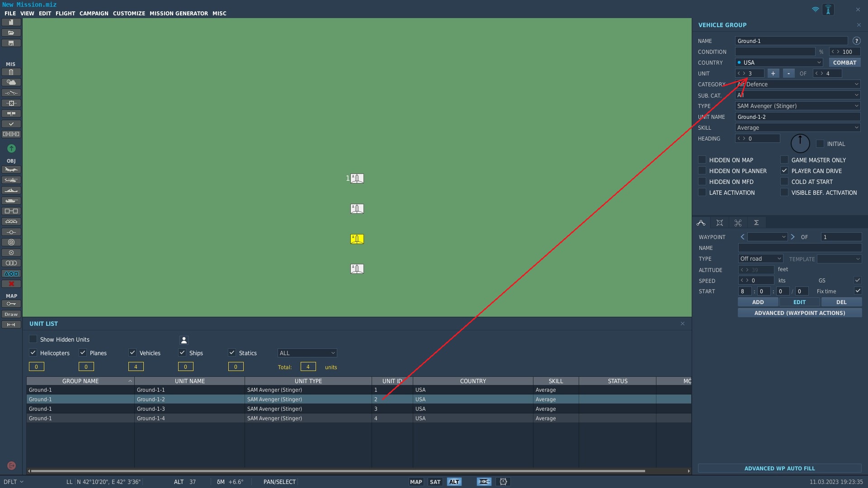Image resolution: width=868 pixels, height=488 pixels.
Task: Select the ground vehicle tank tool
Action: [11, 201]
